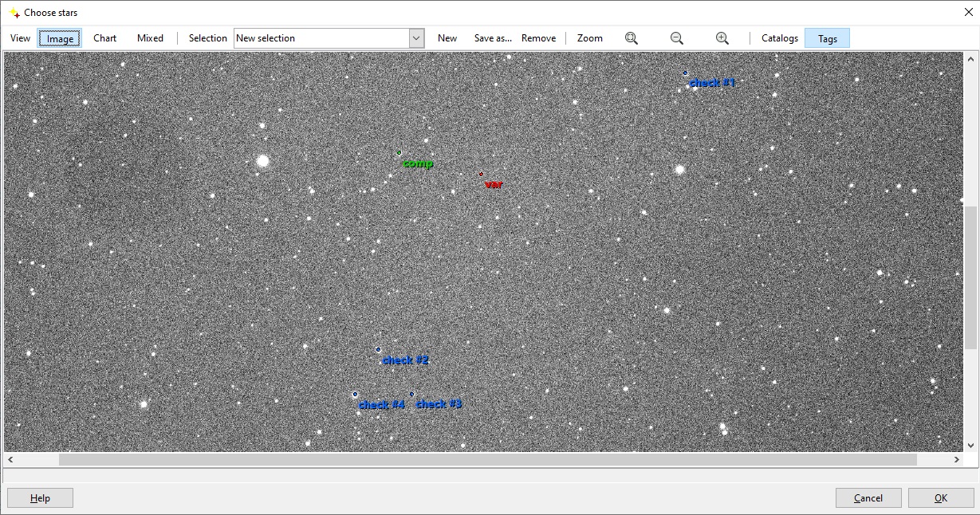Click the scroll up arrow
Screen dimensions: 980x515
970,59
